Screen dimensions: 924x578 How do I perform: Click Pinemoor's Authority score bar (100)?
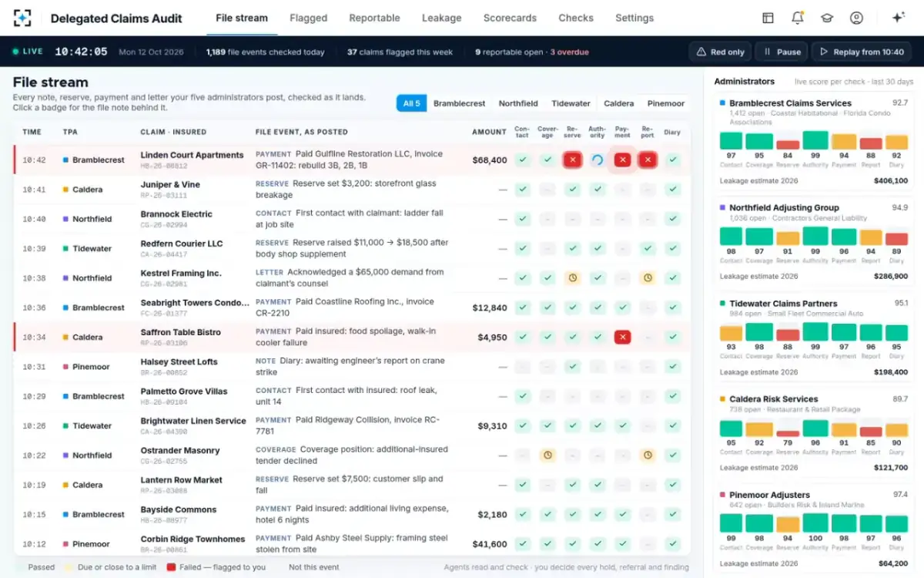(815, 523)
